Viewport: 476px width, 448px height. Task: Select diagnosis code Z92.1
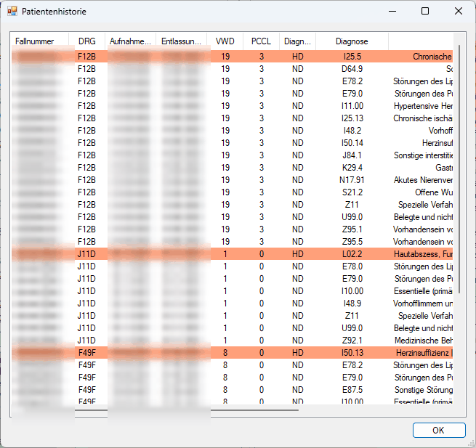[352, 341]
